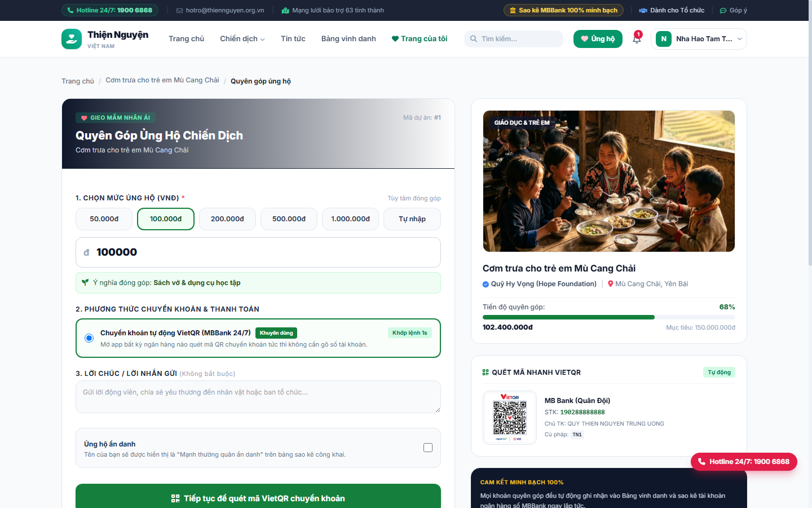Click the search magnifier icon
The image size is (812, 508).
point(474,39)
